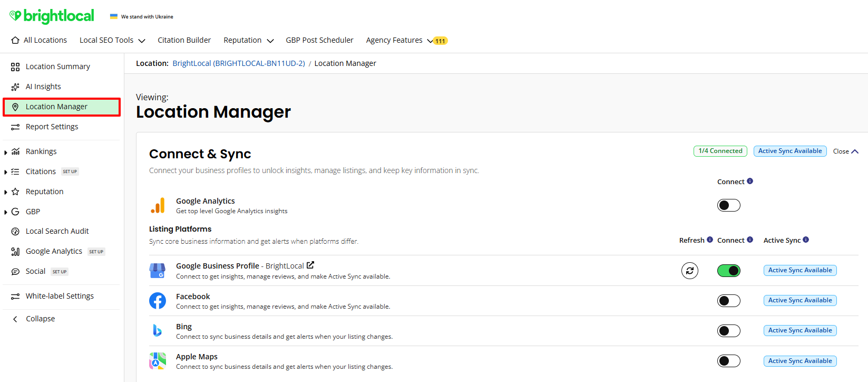Enable the Google Analytics connect toggle

coord(729,205)
